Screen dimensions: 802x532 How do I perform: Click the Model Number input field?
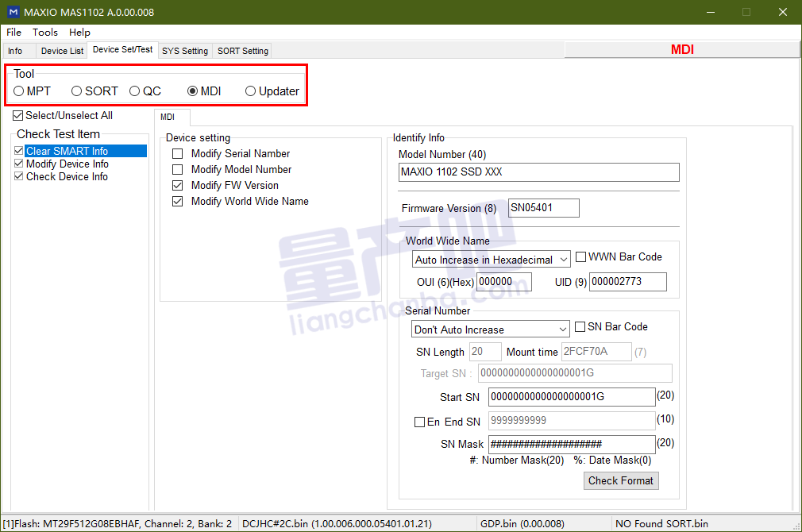pyautogui.click(x=538, y=172)
